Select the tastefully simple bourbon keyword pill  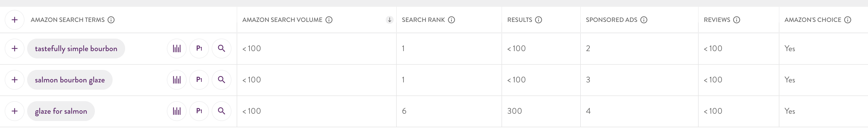coord(76,49)
